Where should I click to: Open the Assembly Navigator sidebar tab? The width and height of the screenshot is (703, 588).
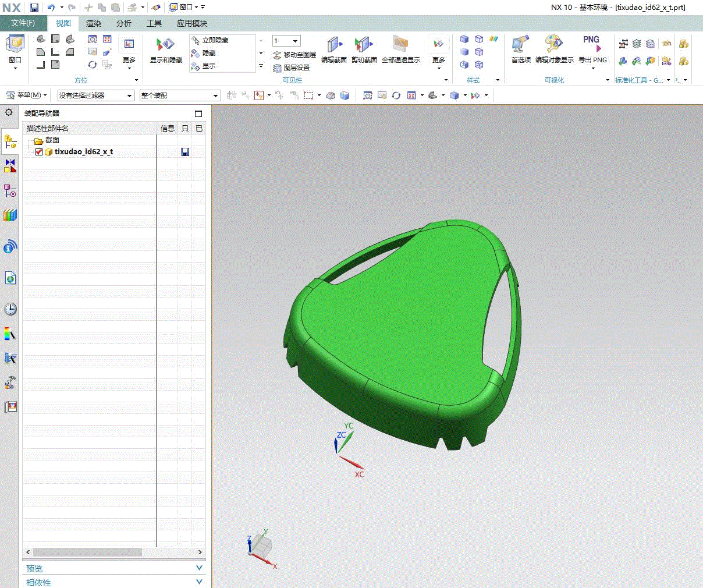click(10, 141)
